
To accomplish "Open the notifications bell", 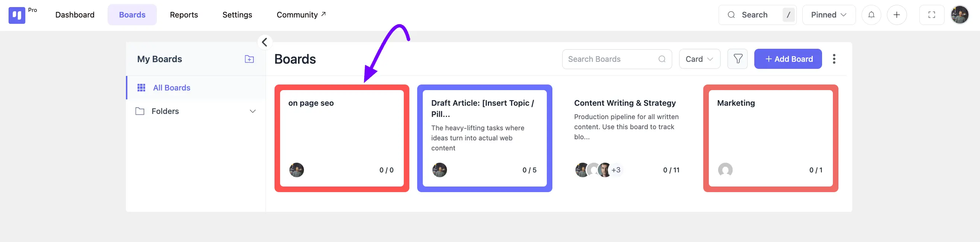I will tap(871, 15).
